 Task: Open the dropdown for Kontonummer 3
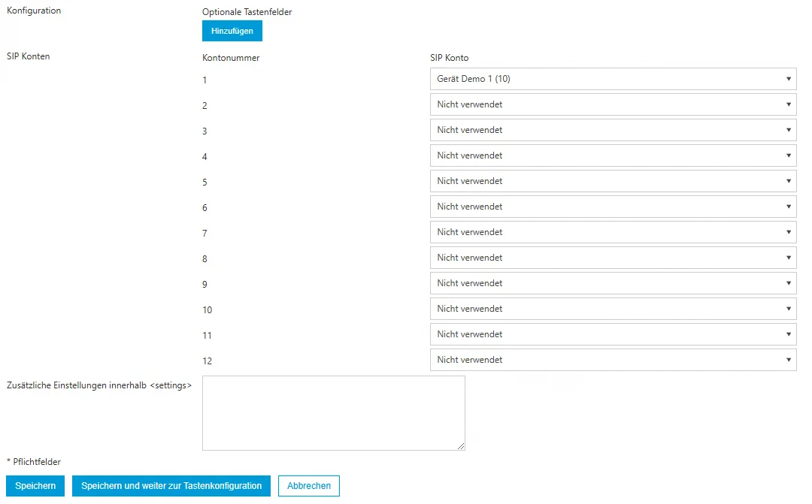612,130
